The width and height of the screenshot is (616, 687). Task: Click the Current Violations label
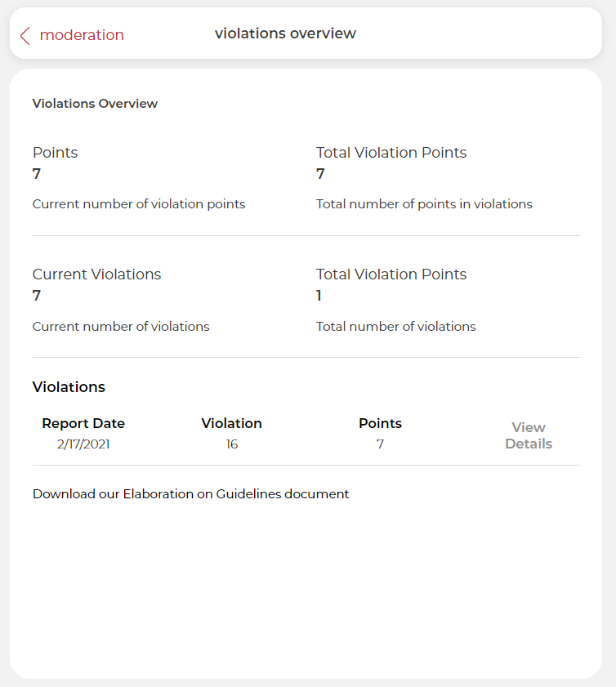point(96,274)
